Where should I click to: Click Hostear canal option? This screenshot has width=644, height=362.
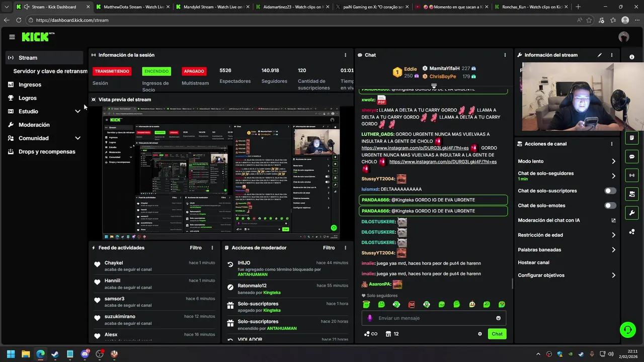tap(533, 262)
